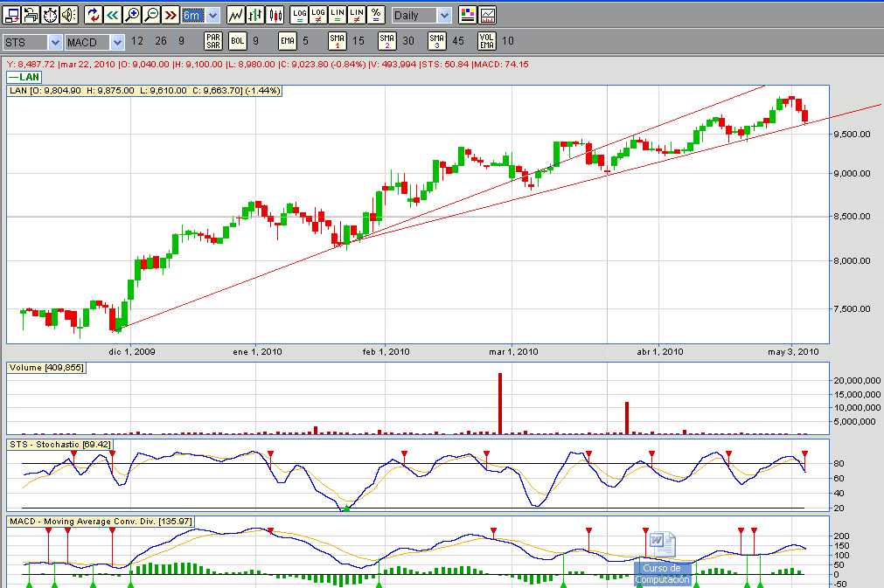Zoom in with the magnifier plus icon

[x=132, y=15]
